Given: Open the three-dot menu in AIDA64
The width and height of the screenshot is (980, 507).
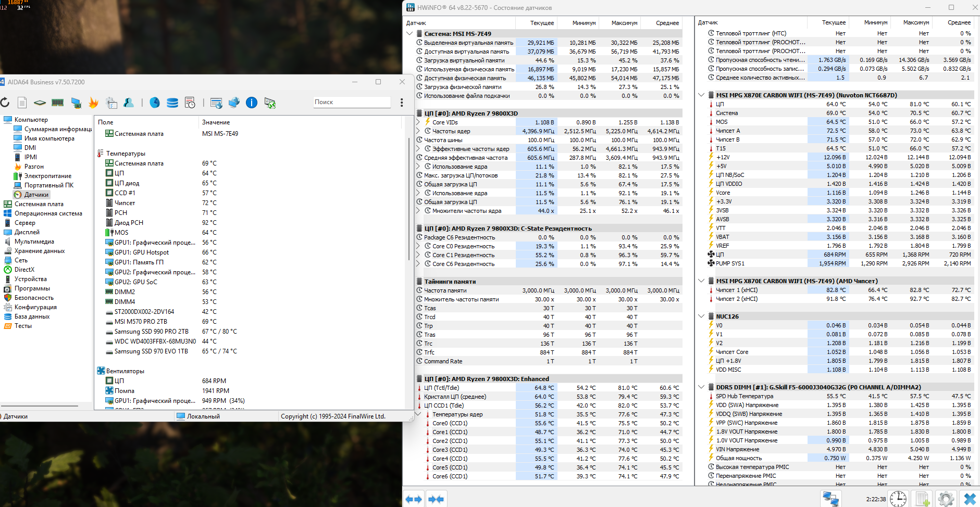Looking at the screenshot, I should click(402, 103).
